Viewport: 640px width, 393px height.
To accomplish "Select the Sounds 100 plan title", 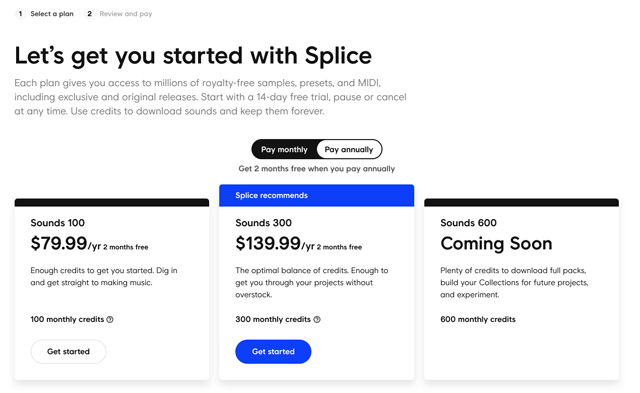I will click(58, 223).
